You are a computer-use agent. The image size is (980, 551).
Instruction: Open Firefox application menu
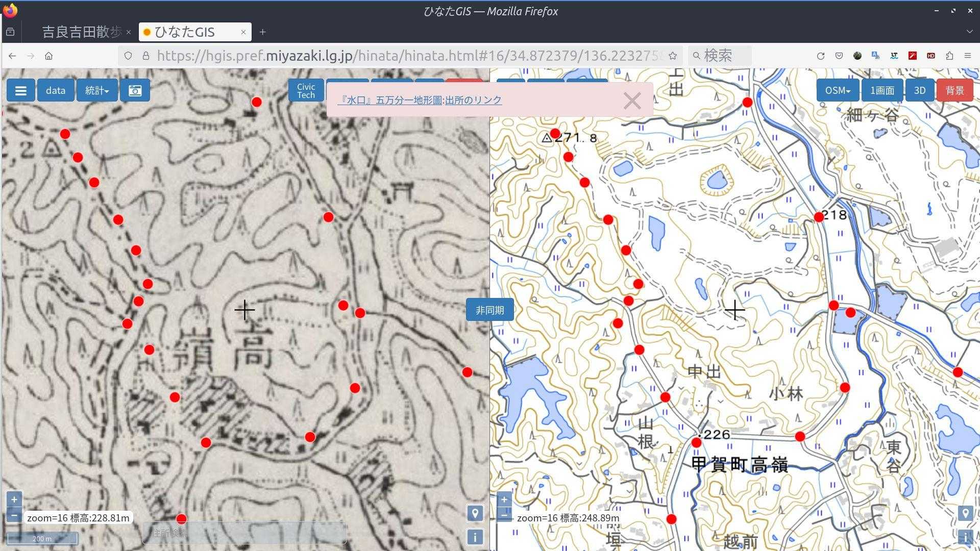[x=967, y=56]
